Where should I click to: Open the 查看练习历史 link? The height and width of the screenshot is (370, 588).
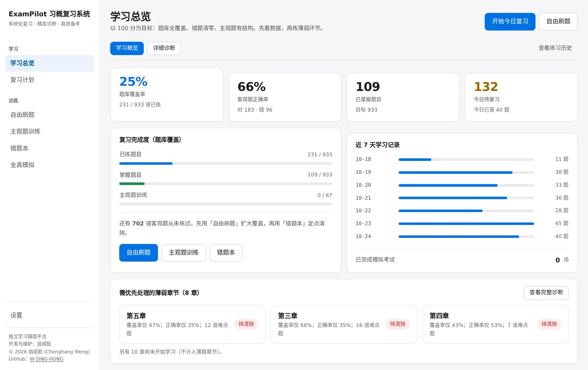pyautogui.click(x=555, y=48)
